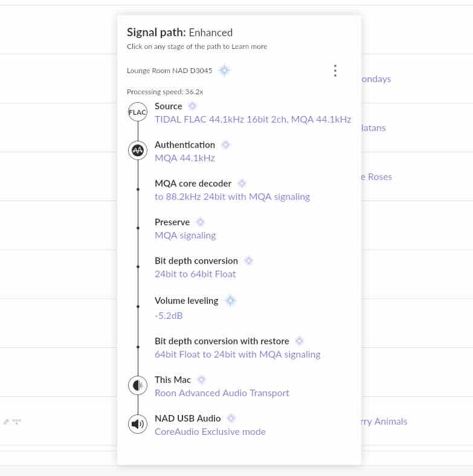Open the three-dot menu beside Lounge Room NAD D3045

tap(335, 71)
